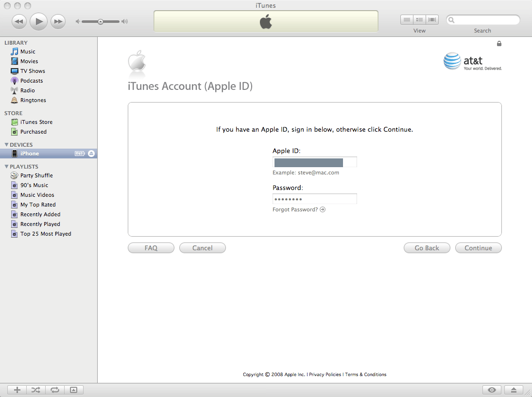Click the iTunes search field

[x=483, y=20]
